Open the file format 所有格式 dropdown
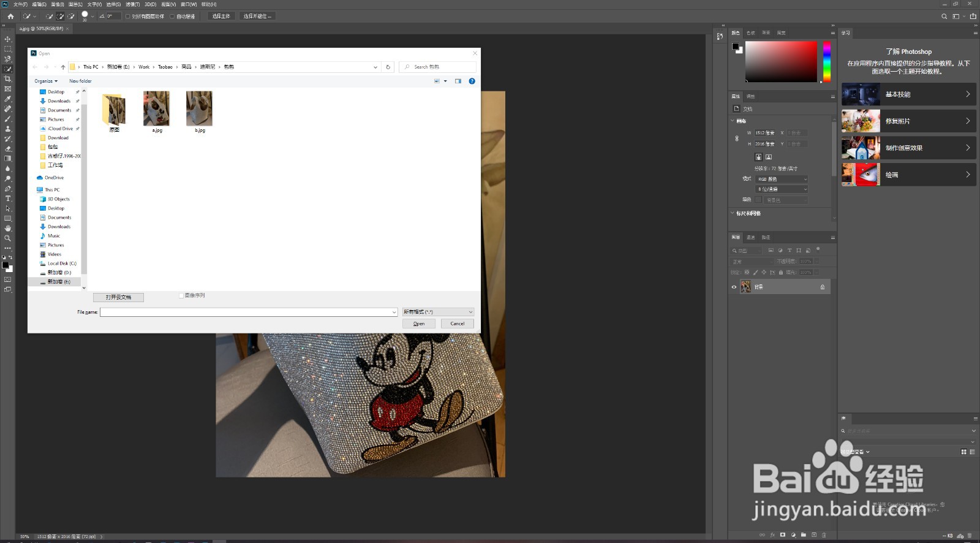This screenshot has width=980, height=543. (438, 312)
